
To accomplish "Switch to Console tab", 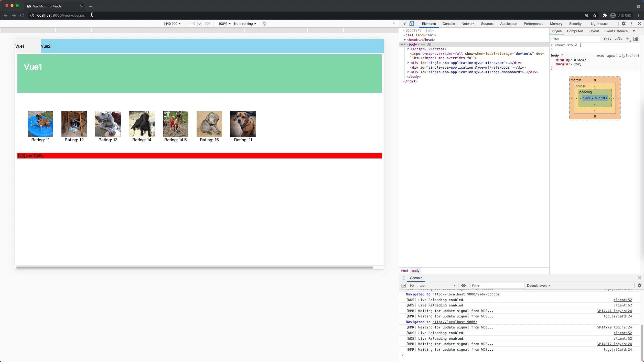I will point(448,24).
